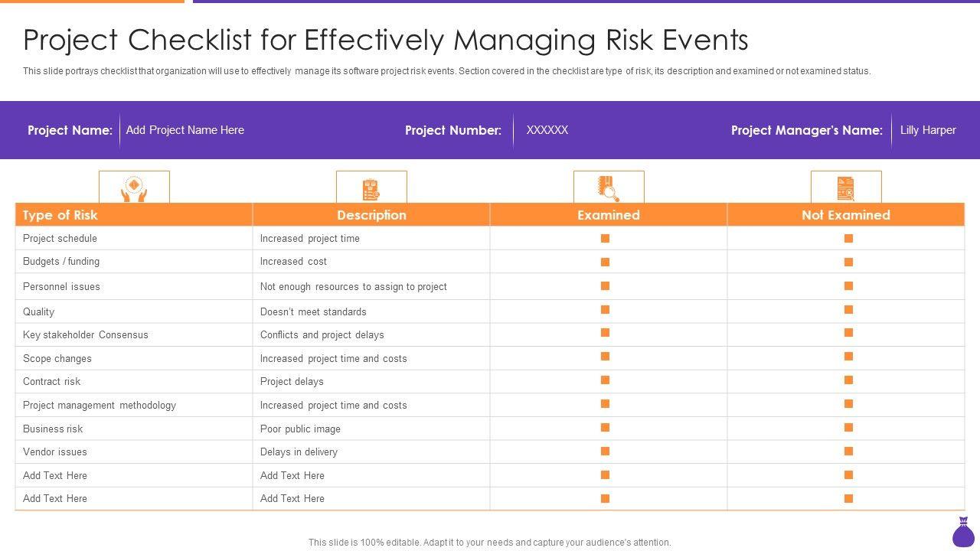The height and width of the screenshot is (551, 980).
Task: Click the purple money bag icon
Action: pos(963,533)
